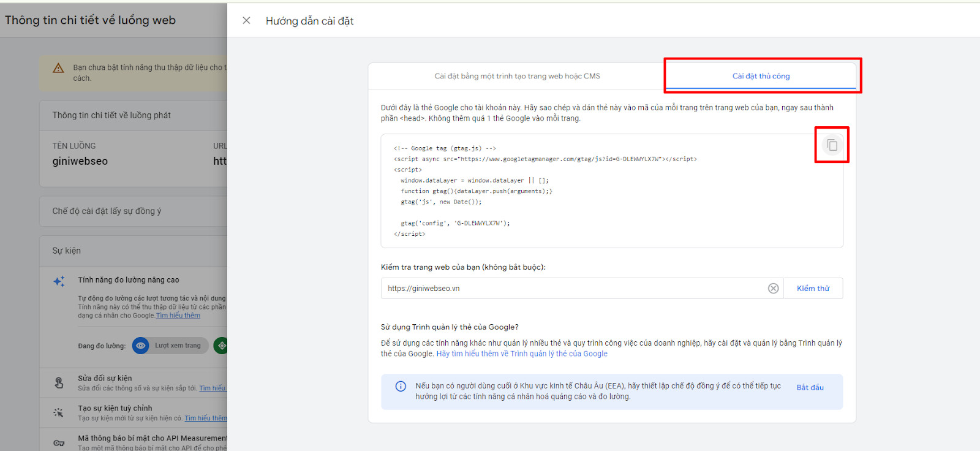Click the yellow data collection warning icon

[x=58, y=68]
